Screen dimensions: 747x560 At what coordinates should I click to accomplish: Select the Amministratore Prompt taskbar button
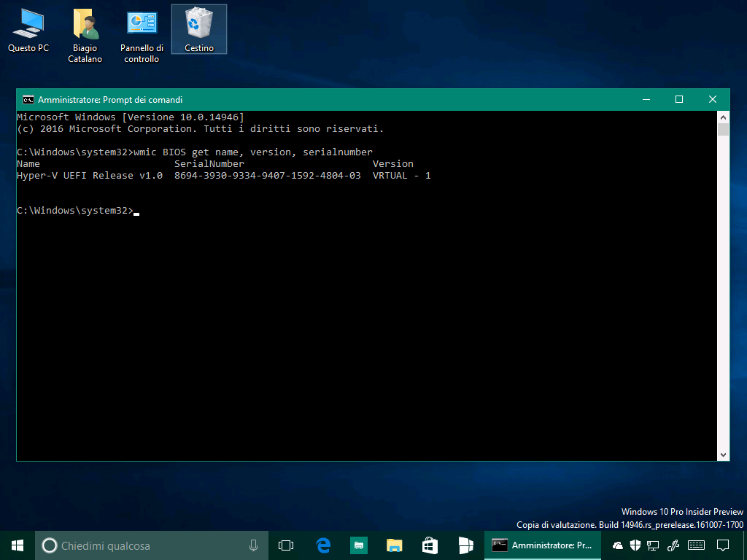(x=543, y=545)
